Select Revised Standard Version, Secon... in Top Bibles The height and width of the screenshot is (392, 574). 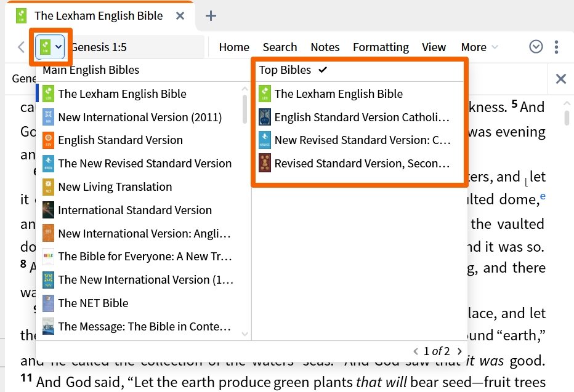(362, 164)
